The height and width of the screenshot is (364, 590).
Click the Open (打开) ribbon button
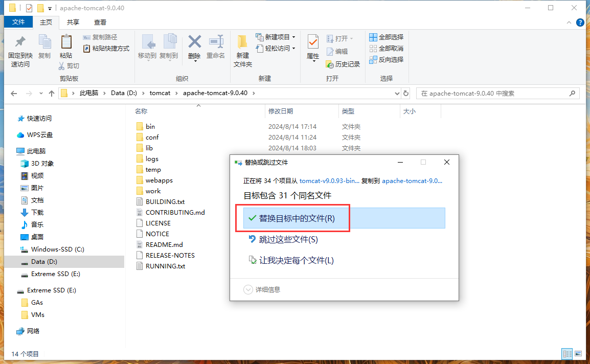(340, 38)
